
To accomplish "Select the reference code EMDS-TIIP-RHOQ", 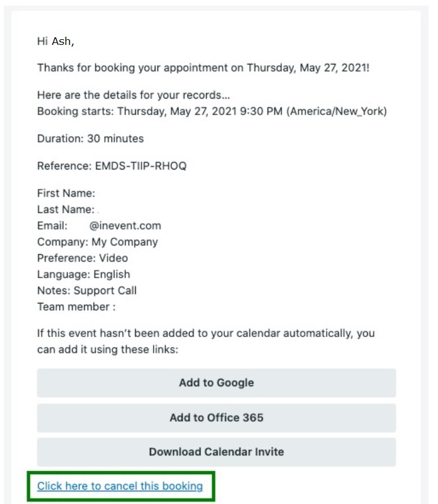I will [141, 166].
